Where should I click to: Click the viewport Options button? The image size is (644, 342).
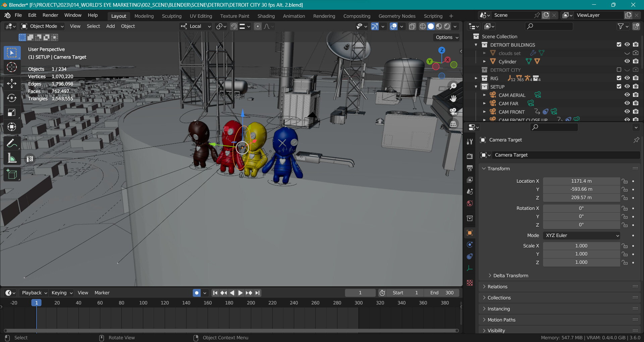click(447, 37)
